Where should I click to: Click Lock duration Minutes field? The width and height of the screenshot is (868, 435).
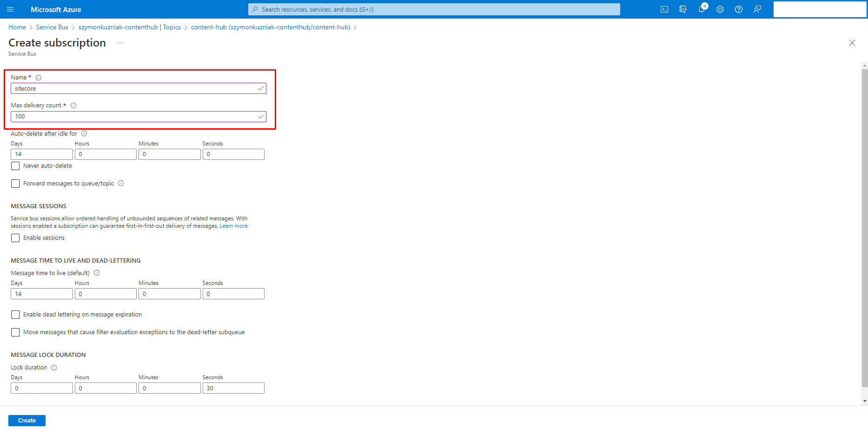tap(170, 388)
